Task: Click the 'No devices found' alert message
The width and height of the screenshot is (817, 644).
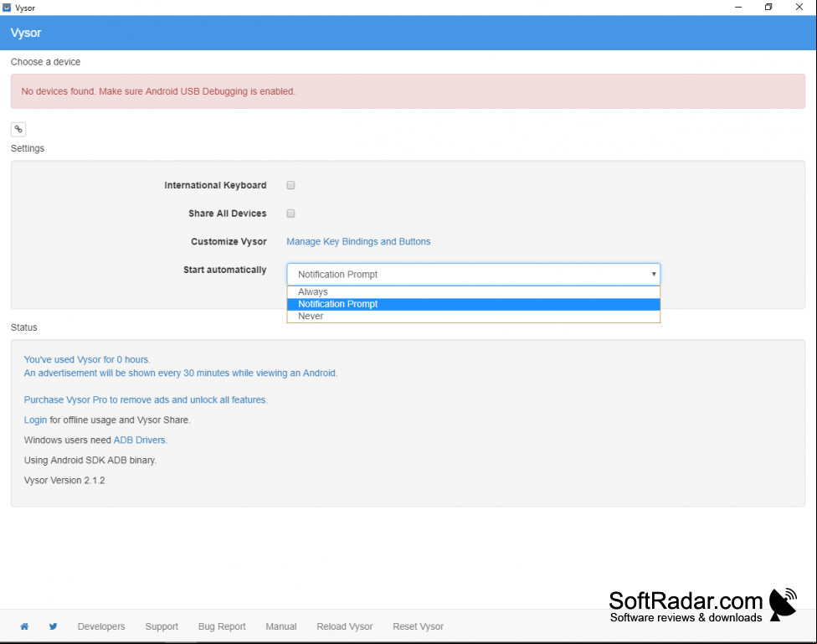Action: 408,91
